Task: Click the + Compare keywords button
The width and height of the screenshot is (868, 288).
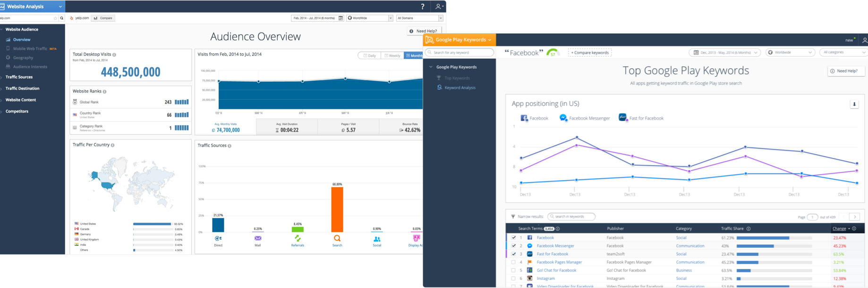Action: coord(589,52)
